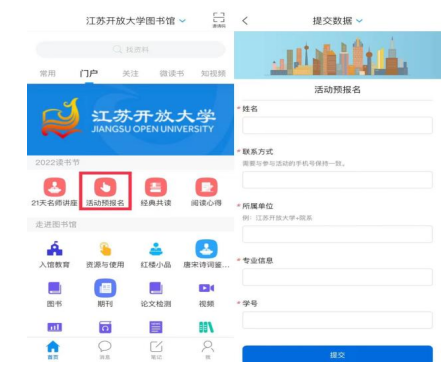Open the 论文检测 icon
This screenshot has width=446, height=377.
pos(156,288)
